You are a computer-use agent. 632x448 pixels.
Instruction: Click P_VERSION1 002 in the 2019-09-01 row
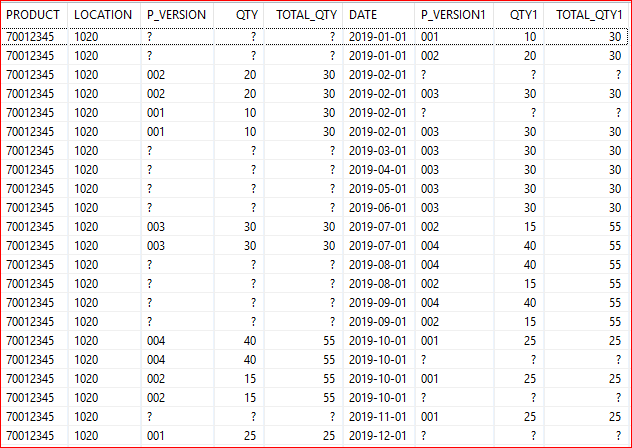click(x=430, y=321)
